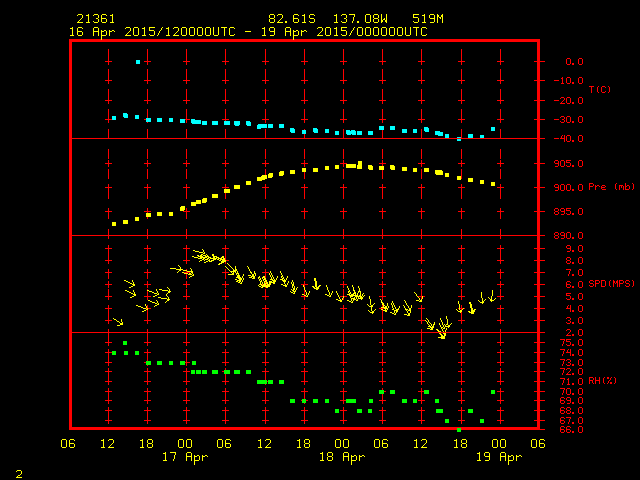Click the 4.0 tick on wind speed axis
This screenshot has width=640, height=480.
pyautogui.click(x=574, y=309)
